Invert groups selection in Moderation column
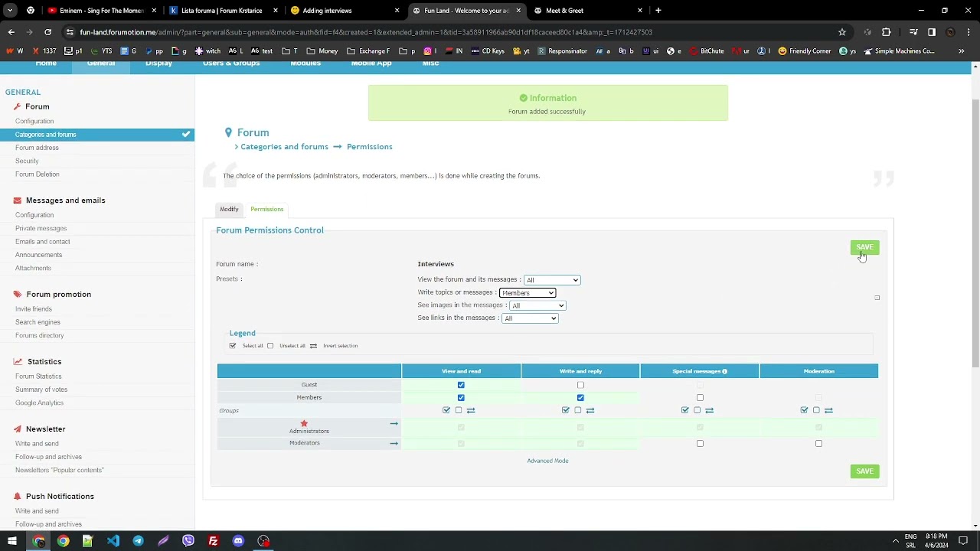The width and height of the screenshot is (980, 551). [828, 410]
